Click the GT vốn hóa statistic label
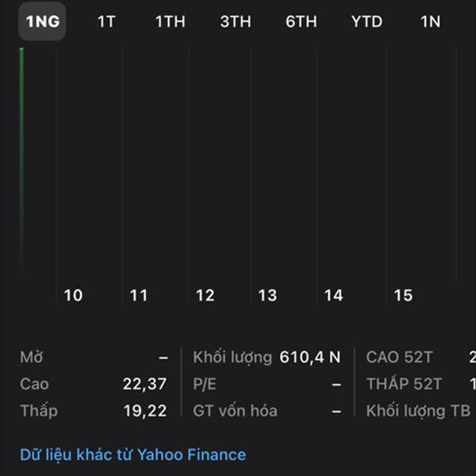The image size is (476, 476). click(x=235, y=411)
